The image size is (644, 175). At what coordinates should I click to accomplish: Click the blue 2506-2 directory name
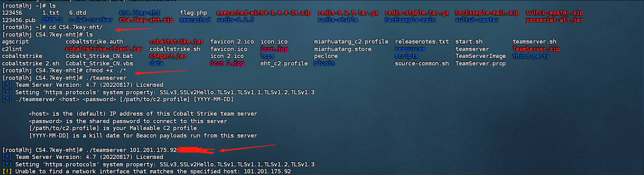52,20
